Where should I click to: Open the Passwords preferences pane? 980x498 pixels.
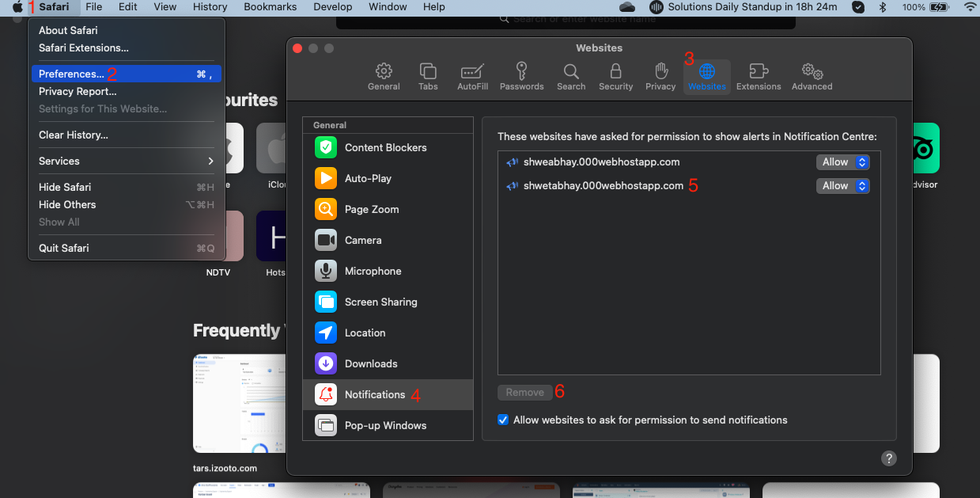tap(522, 77)
